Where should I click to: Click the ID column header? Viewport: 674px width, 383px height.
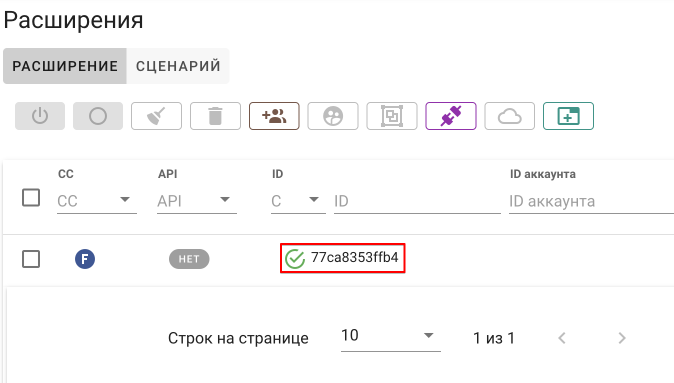click(x=278, y=174)
